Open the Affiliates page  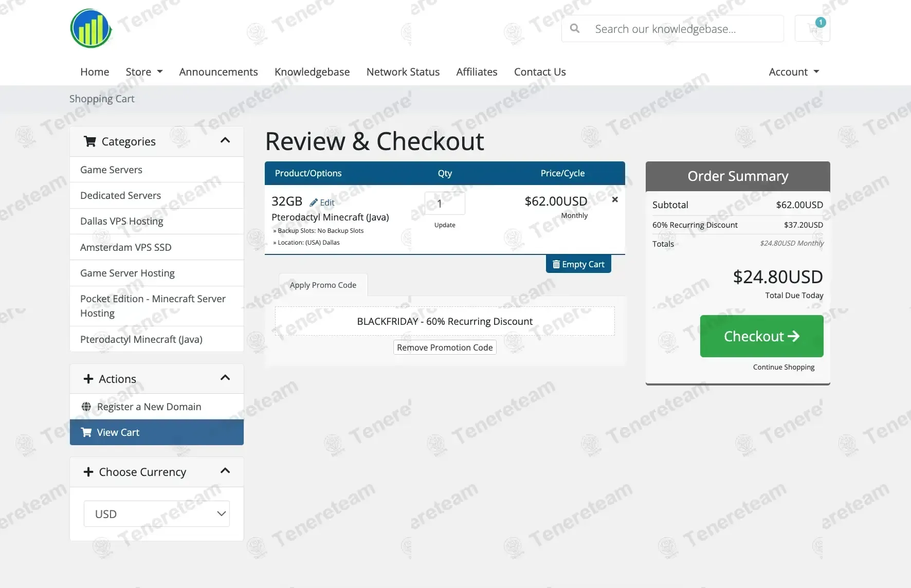click(x=477, y=72)
